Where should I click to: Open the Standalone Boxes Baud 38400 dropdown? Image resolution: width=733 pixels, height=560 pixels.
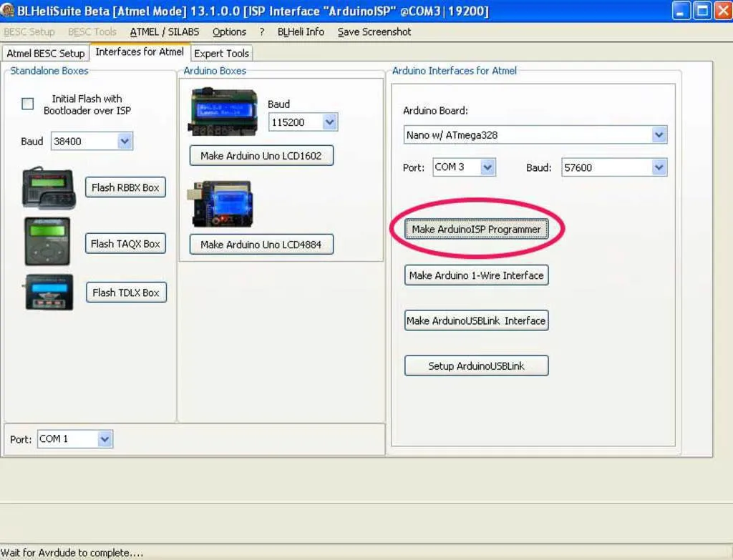(125, 142)
